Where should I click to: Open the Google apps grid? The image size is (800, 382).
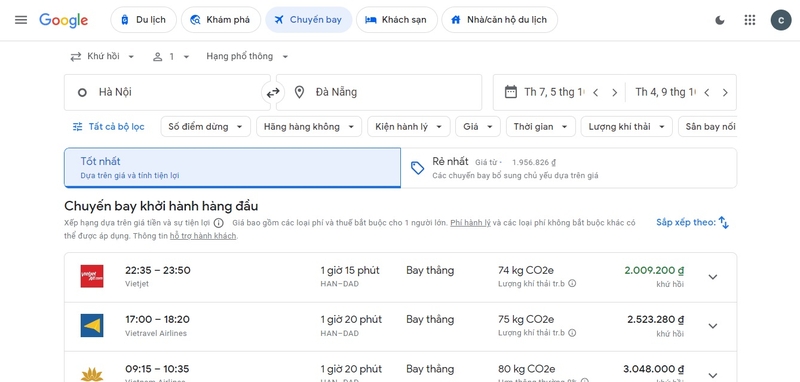(749, 20)
